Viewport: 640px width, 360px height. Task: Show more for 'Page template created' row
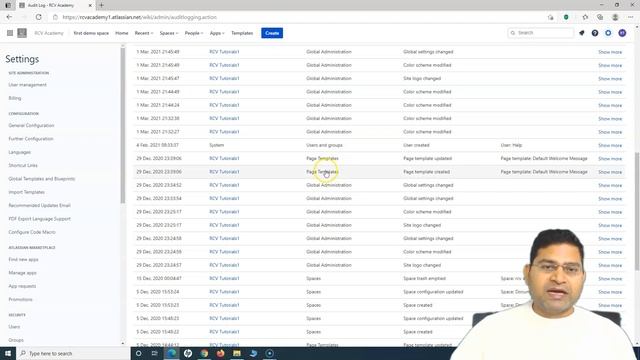(610, 172)
